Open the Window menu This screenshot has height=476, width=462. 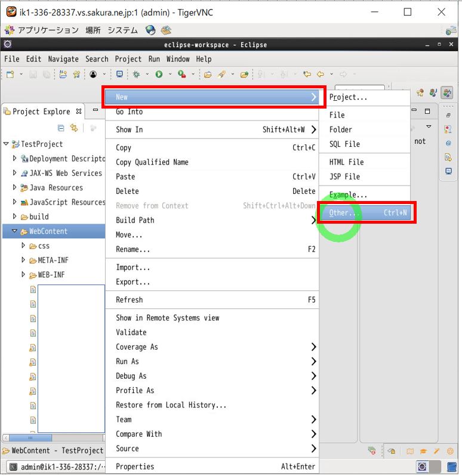[178, 59]
